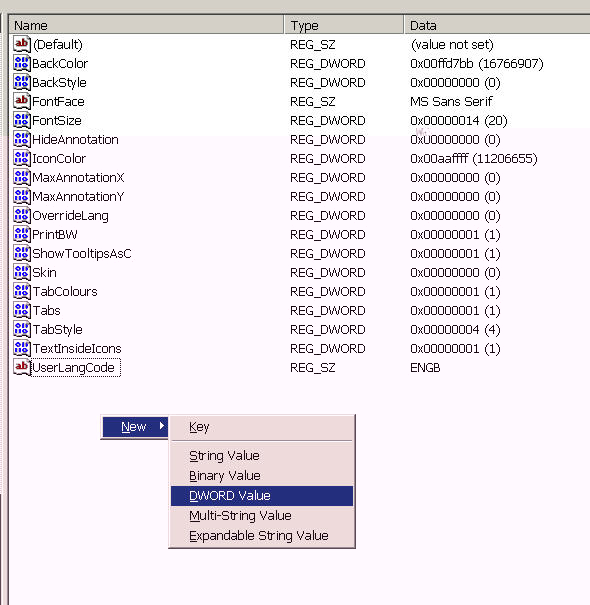Click the (value not set) data cell
Image resolution: width=590 pixels, height=605 pixels.
pyautogui.click(x=452, y=44)
